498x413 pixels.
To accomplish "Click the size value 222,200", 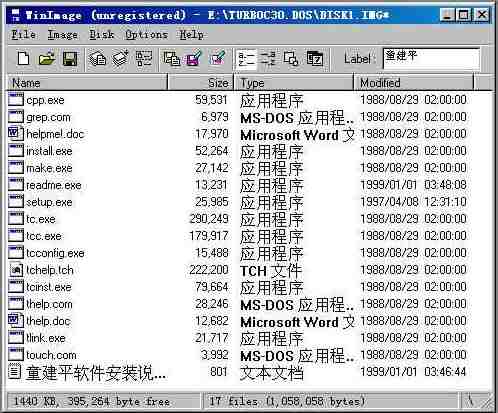I will tap(209, 270).
